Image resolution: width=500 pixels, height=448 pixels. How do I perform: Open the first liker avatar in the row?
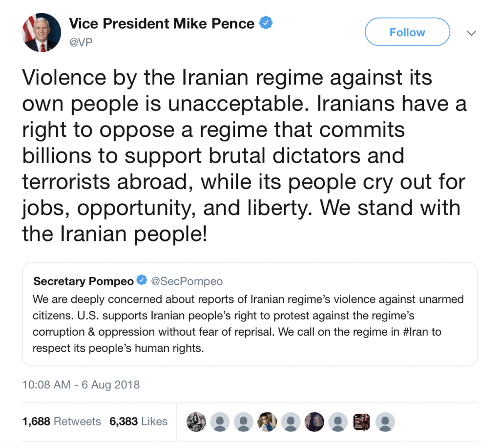pyautogui.click(x=196, y=421)
